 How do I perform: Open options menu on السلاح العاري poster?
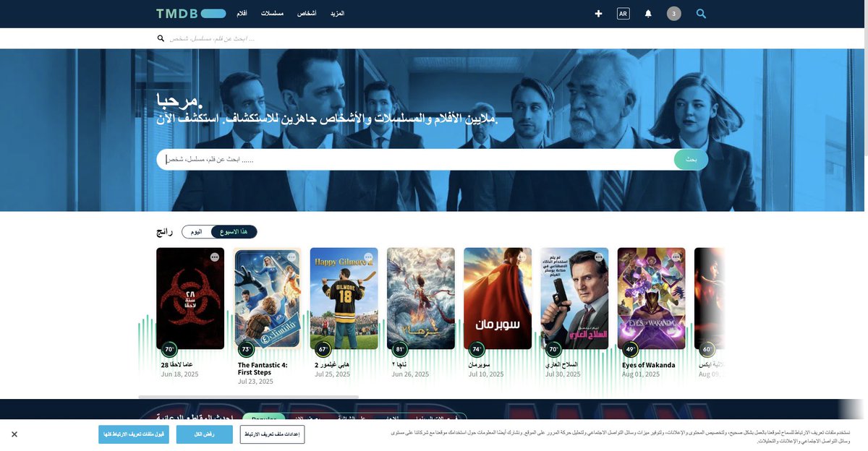pos(599,257)
